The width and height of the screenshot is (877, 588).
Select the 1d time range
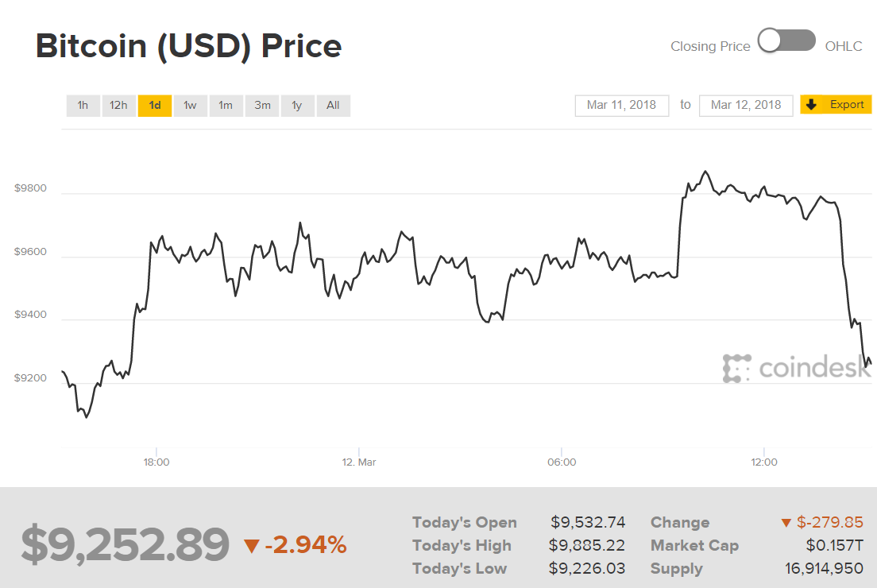[155, 106]
